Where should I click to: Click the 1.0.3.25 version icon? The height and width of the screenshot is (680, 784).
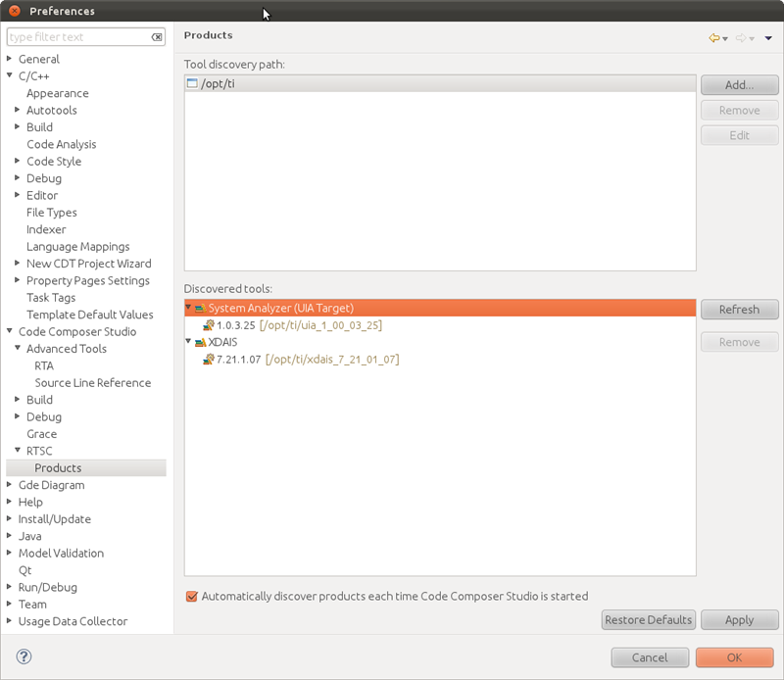[x=209, y=325]
